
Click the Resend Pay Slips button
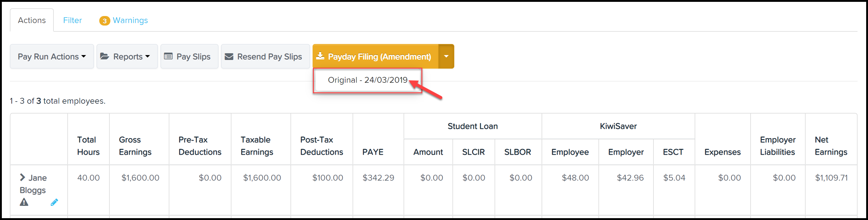(266, 56)
